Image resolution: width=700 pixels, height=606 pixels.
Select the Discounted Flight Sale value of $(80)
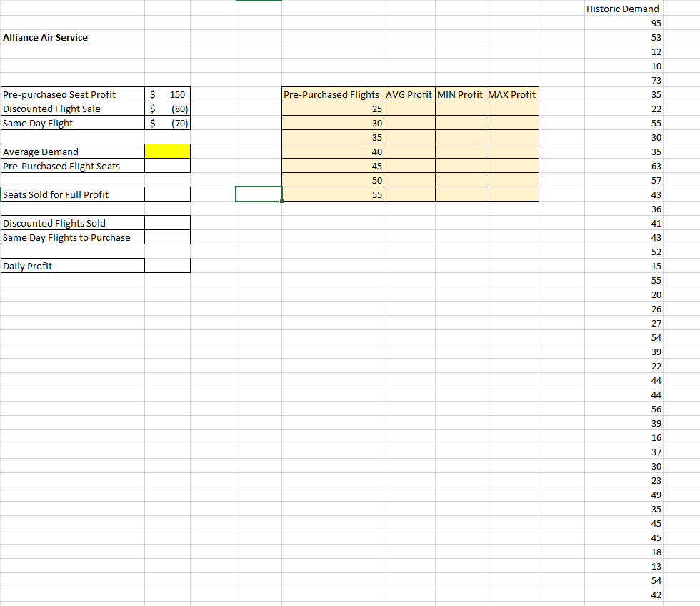coord(167,109)
